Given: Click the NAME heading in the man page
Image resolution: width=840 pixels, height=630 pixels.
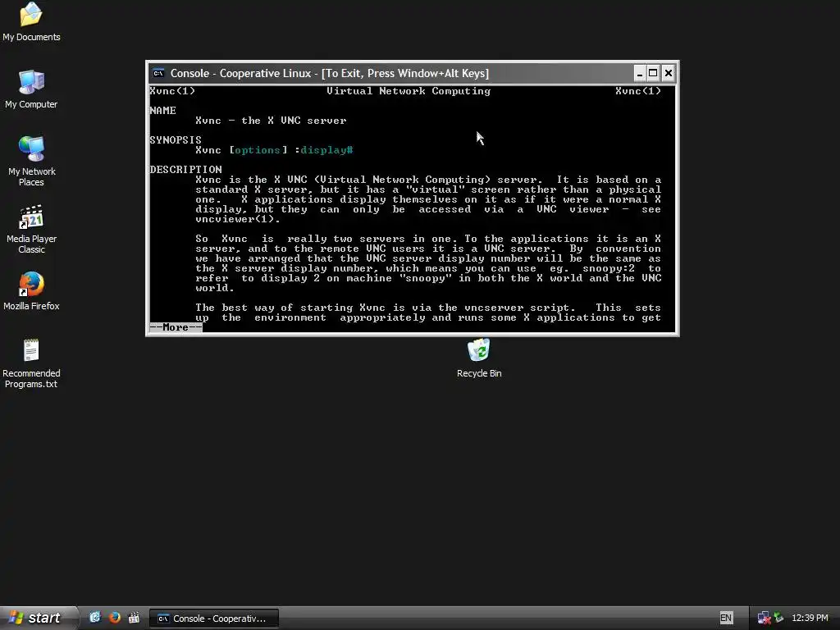Looking at the screenshot, I should tap(163, 111).
